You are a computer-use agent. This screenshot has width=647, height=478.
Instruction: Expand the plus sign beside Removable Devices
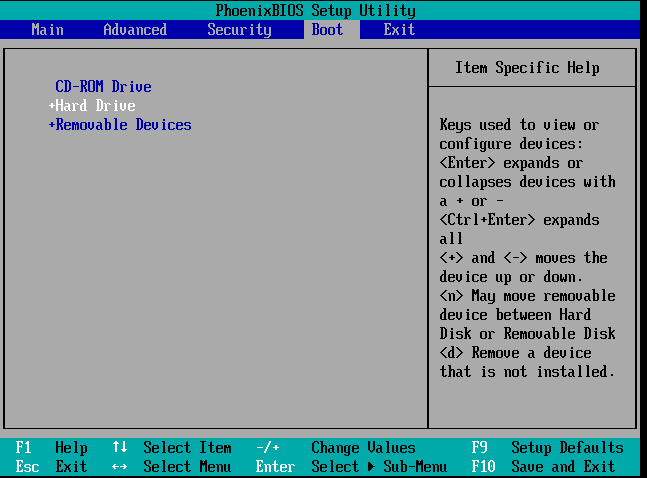52,125
